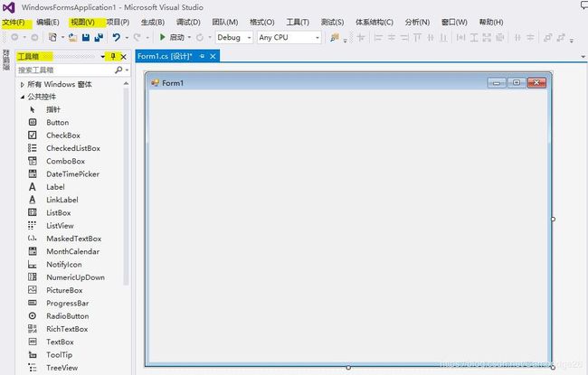Image resolution: width=588 pixels, height=375 pixels.
Task: Select the TreeView control icon
Action: coord(33,368)
